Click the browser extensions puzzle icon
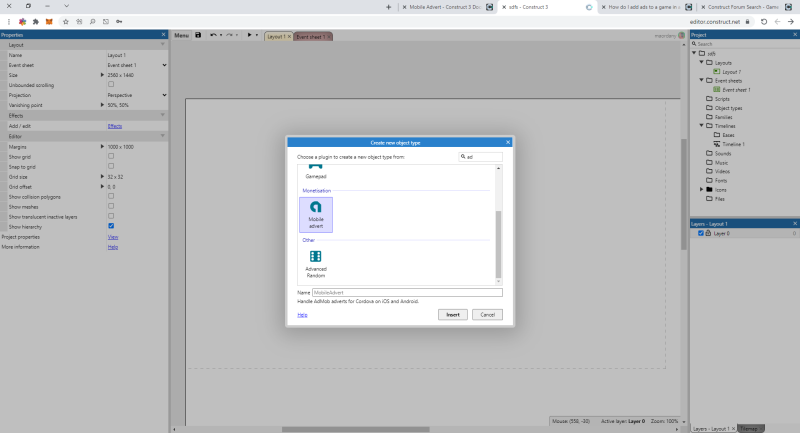This screenshot has height=433, width=800. click(36, 21)
